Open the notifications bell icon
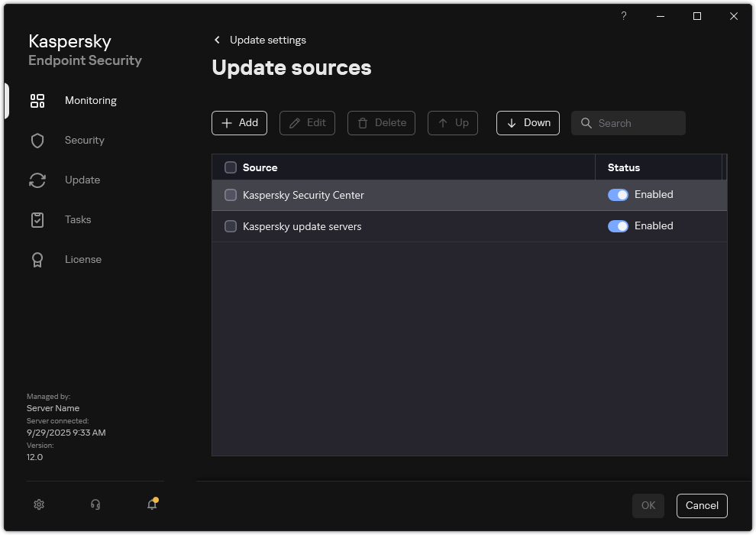This screenshot has width=756, height=535. 150,504
